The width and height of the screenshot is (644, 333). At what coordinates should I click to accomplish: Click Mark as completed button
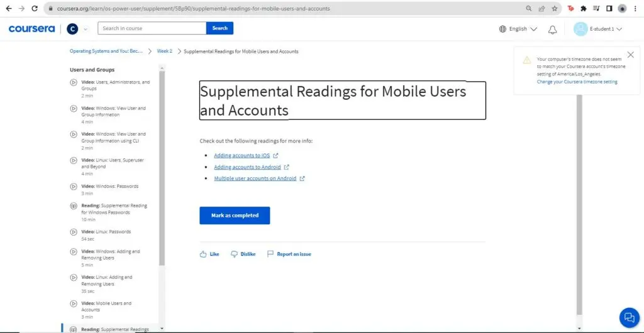pyautogui.click(x=235, y=216)
